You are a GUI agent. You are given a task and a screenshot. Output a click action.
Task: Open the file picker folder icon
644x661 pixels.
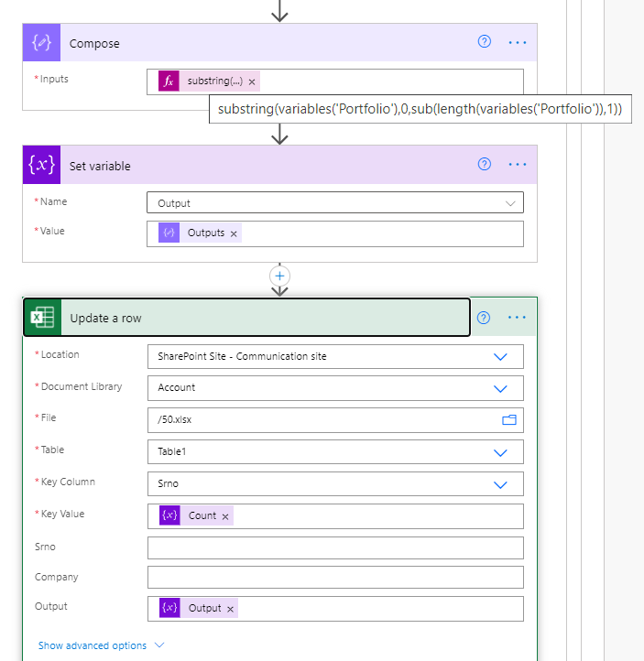tap(509, 420)
